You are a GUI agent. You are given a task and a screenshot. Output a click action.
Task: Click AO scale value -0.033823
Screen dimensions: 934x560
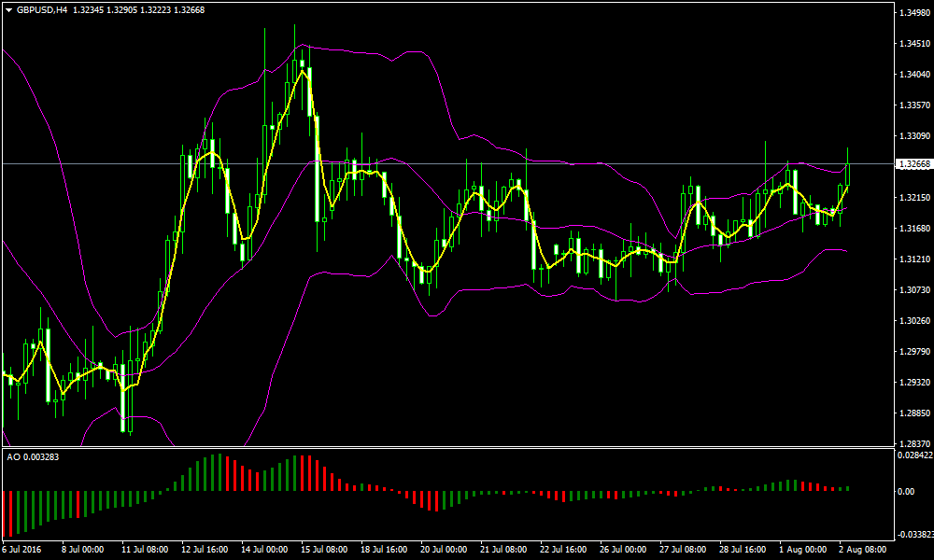click(915, 535)
